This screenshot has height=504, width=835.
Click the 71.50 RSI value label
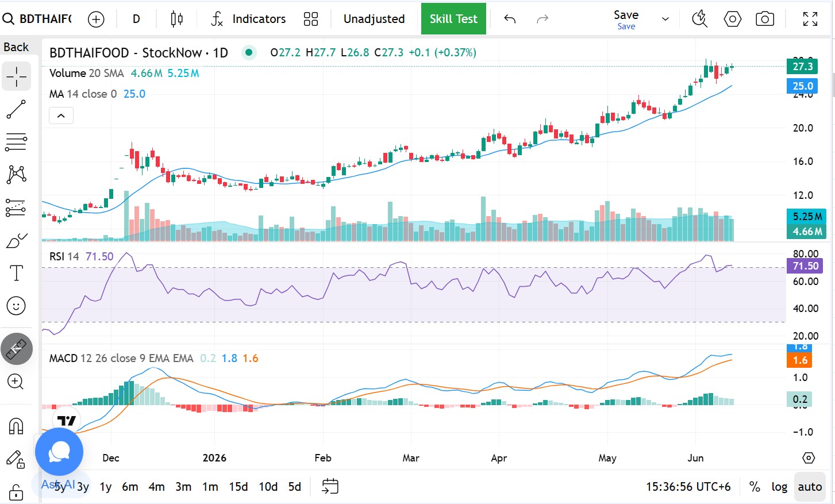point(806,266)
